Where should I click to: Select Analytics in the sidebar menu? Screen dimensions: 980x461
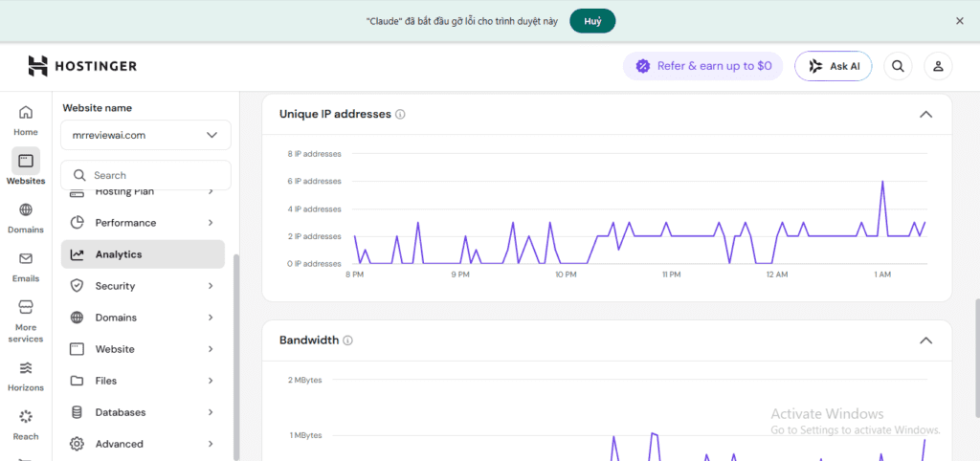(143, 254)
